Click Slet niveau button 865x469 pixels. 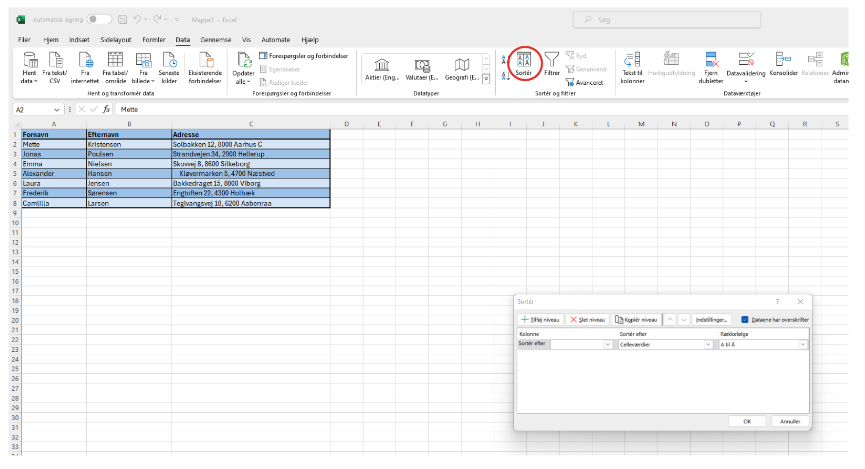pyautogui.click(x=587, y=319)
